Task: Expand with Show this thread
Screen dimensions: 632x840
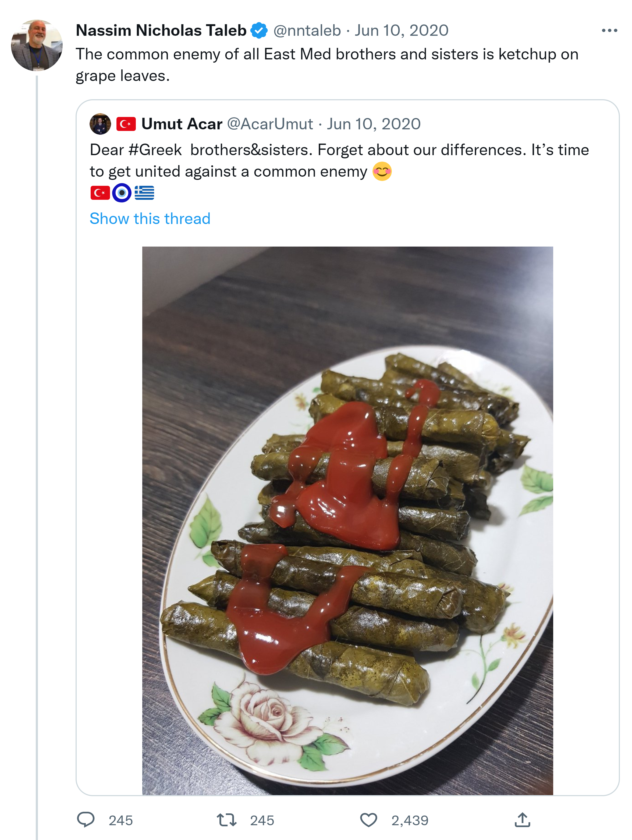Action: click(150, 219)
